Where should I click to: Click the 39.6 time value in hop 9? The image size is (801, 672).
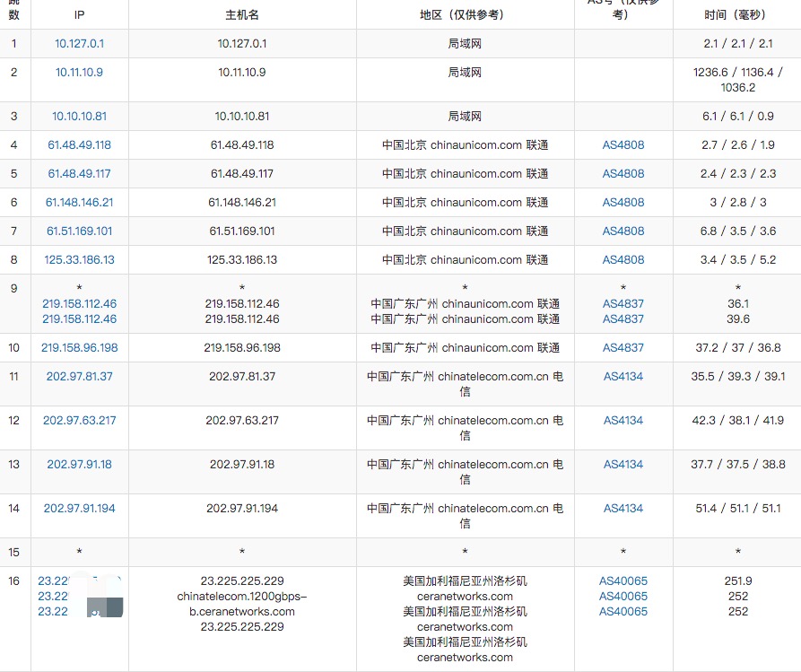pos(737,319)
